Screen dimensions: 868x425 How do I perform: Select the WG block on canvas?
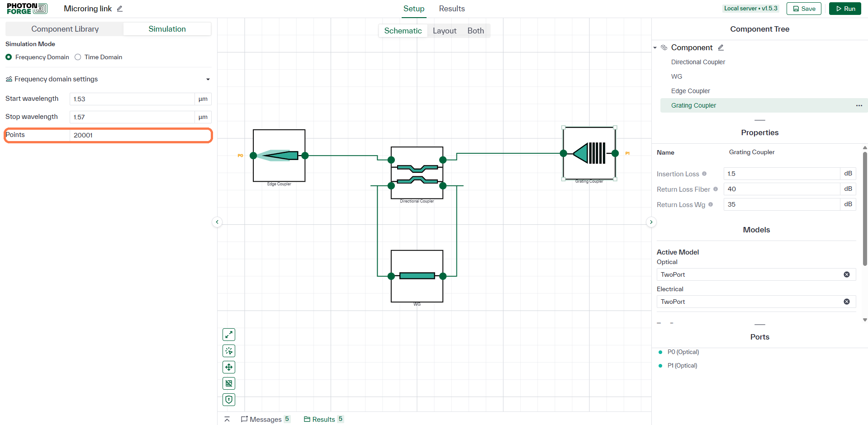pos(417,276)
